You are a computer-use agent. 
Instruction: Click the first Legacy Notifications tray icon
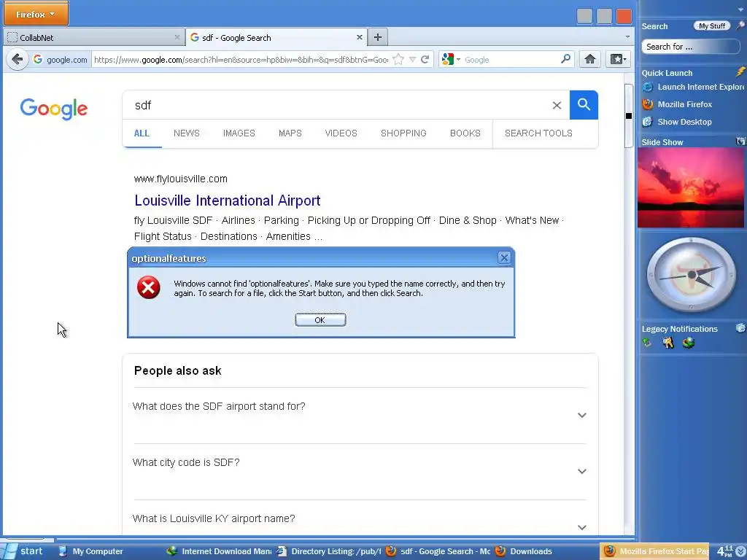click(647, 343)
